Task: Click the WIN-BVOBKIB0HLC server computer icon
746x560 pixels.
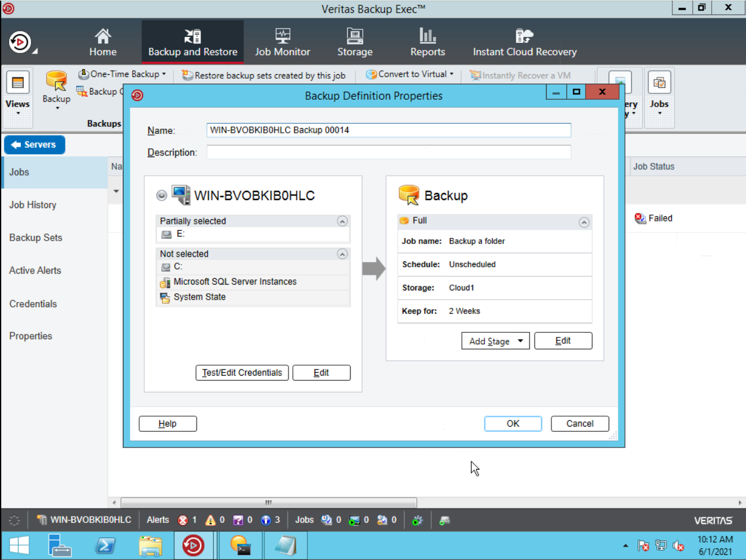Action: click(x=181, y=195)
